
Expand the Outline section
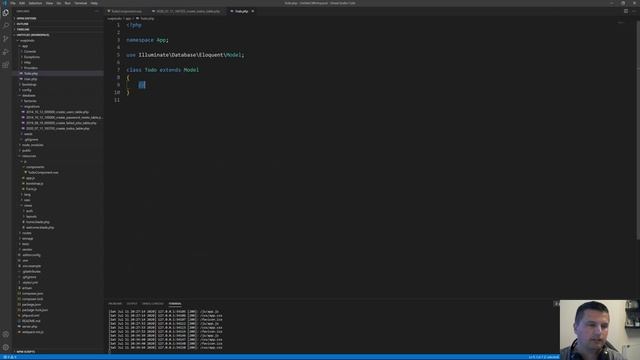[58, 24]
